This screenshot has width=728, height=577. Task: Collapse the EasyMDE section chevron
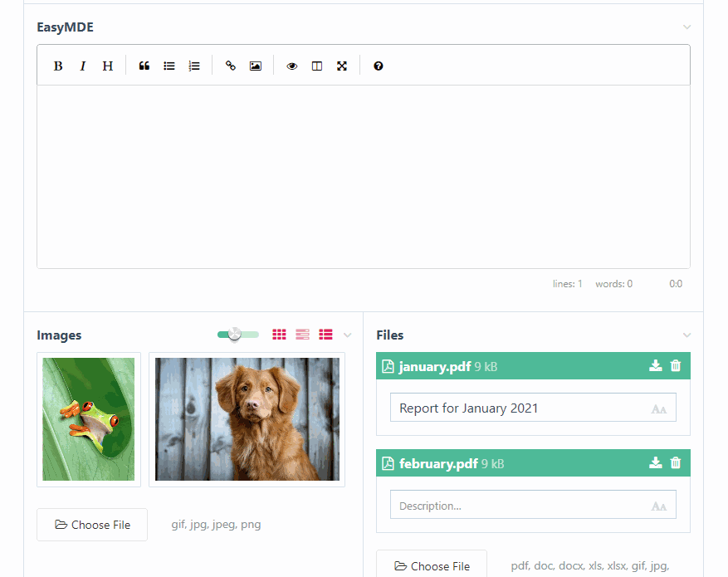click(x=686, y=27)
